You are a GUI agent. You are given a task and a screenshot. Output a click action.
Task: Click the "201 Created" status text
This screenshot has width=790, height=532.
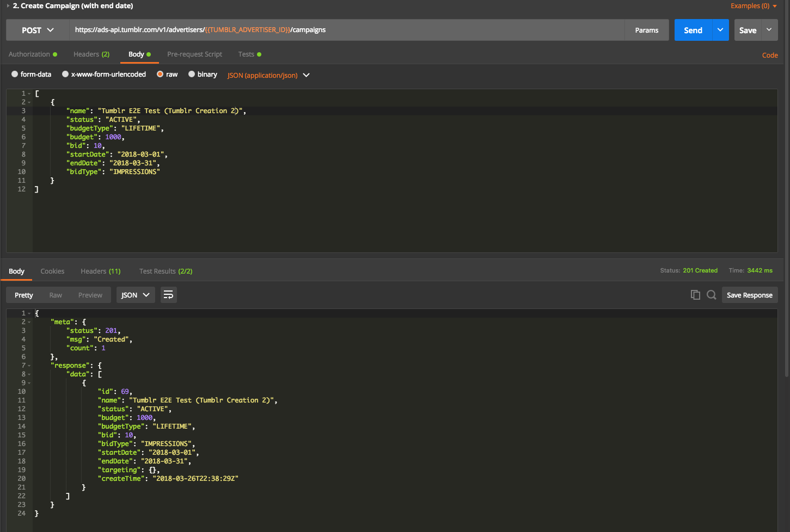coord(700,270)
